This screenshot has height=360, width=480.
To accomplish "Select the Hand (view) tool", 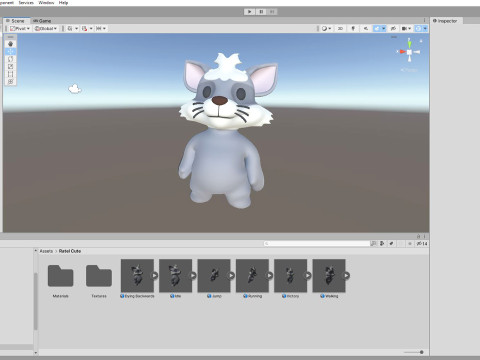I will pos(10,44).
